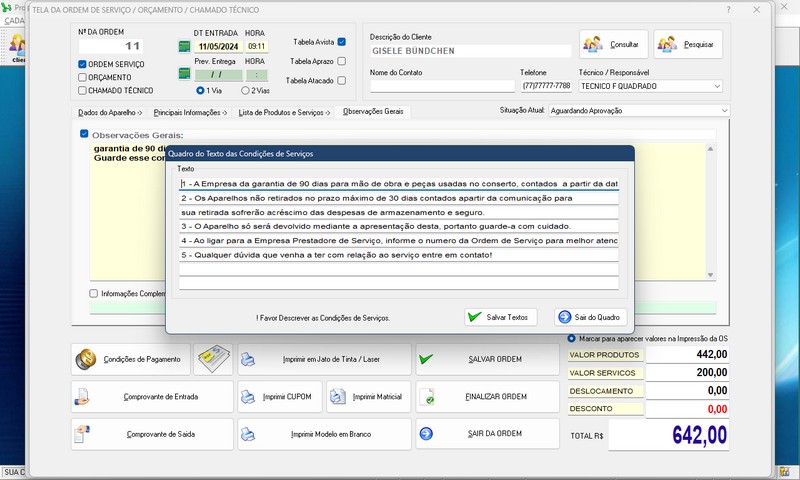The image size is (800, 480).
Task: Click the Nº DA ORDEM field
Action: (x=111, y=46)
